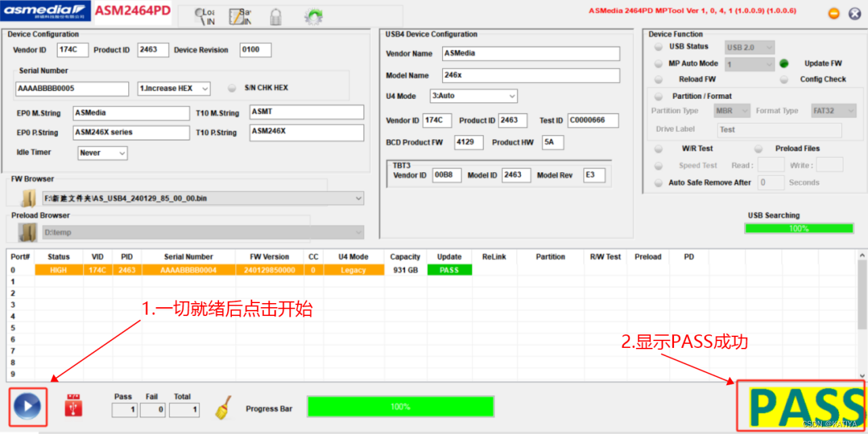Click the Test ID C0000666 field
Viewport: 868px width, 434px height.
click(x=593, y=121)
